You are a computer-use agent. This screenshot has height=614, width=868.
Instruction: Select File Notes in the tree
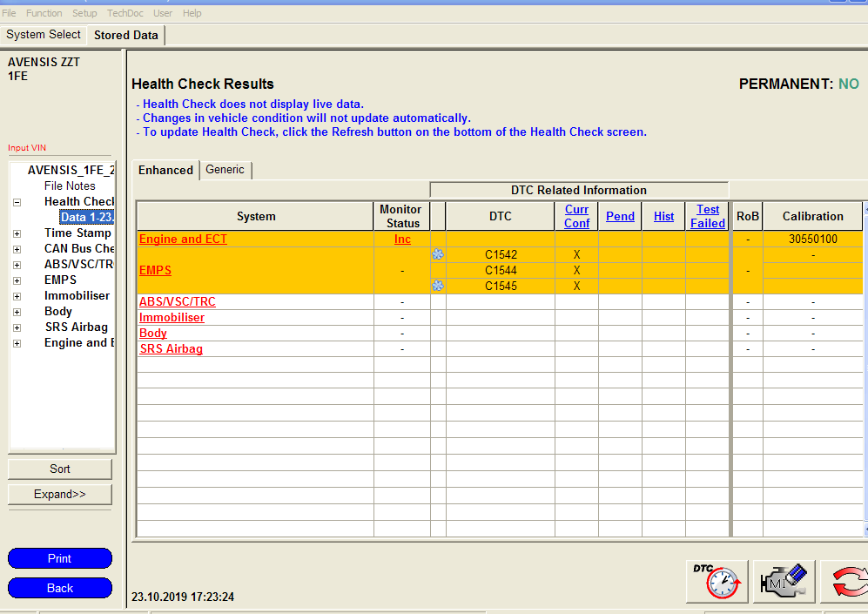pyautogui.click(x=70, y=186)
